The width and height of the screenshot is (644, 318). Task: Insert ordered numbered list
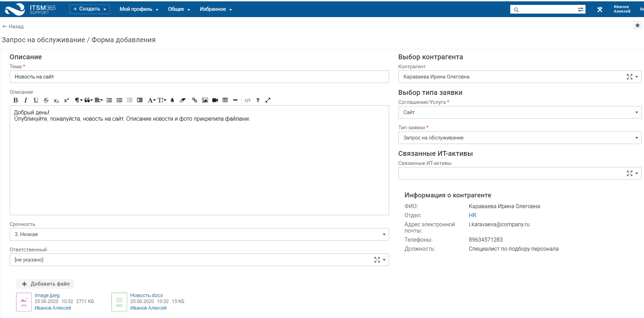(x=109, y=100)
